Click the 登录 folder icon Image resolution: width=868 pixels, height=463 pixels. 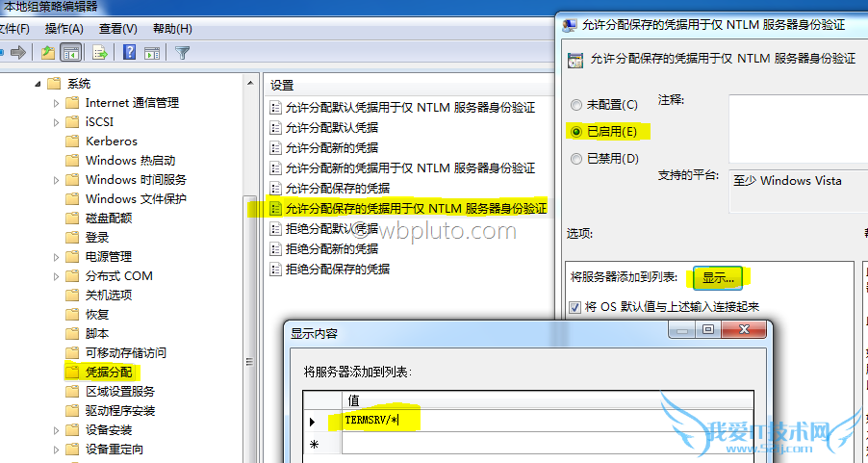[72, 238]
